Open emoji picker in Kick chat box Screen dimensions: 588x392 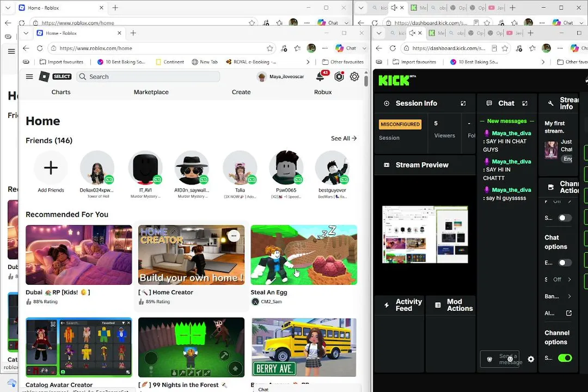(x=510, y=359)
